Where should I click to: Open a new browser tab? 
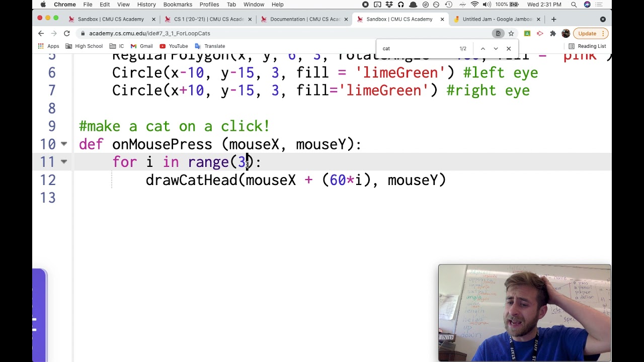553,19
